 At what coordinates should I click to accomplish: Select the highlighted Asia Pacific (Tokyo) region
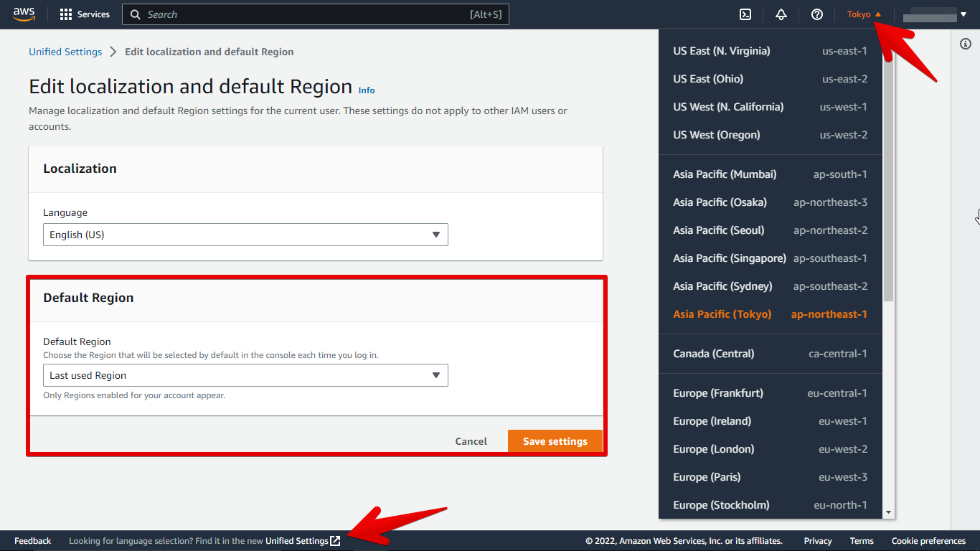(771, 314)
